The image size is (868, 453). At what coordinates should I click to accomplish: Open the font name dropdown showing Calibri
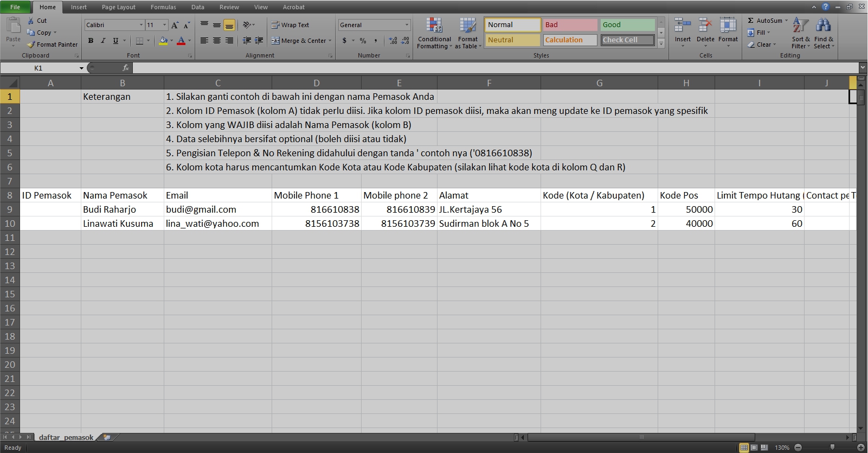(x=141, y=25)
